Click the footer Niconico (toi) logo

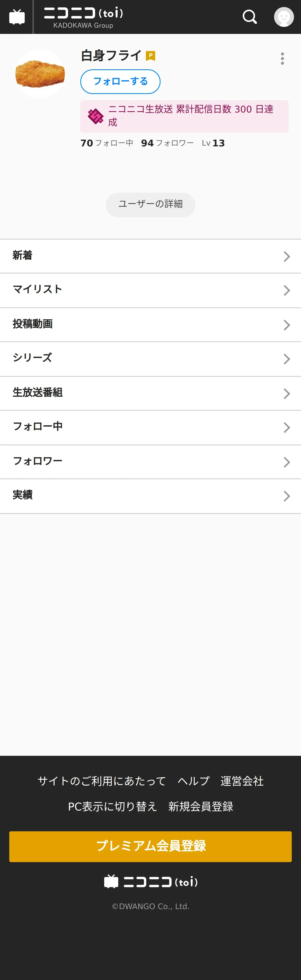point(151,881)
